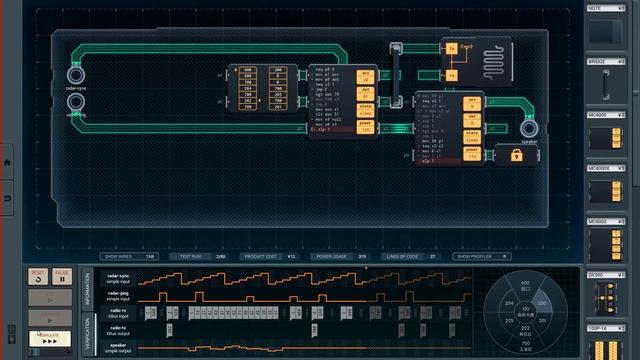Click the right microcontroller code editor
This screenshot has height=360, width=640.
pyautogui.click(x=439, y=128)
